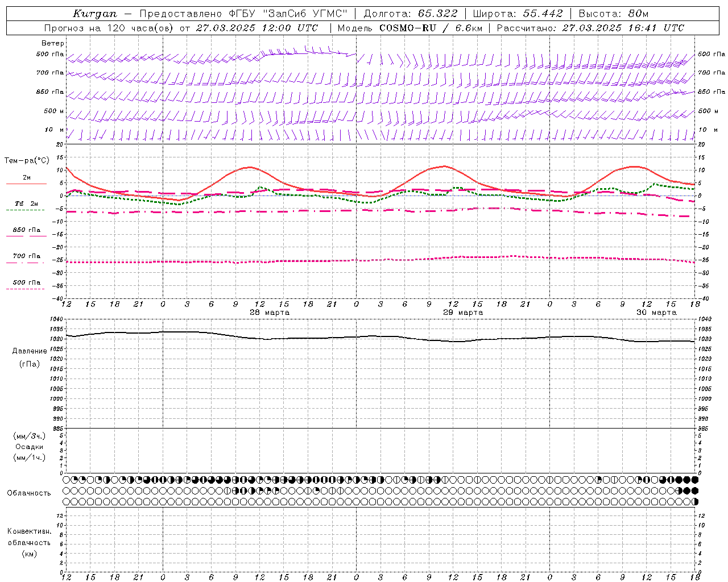The height and width of the screenshot is (582, 728).
Task: Click the "Конвективн." label
Action: point(30,531)
